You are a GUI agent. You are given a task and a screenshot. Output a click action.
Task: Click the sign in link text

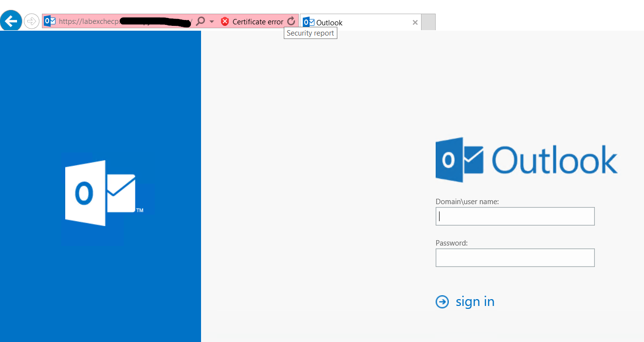475,302
